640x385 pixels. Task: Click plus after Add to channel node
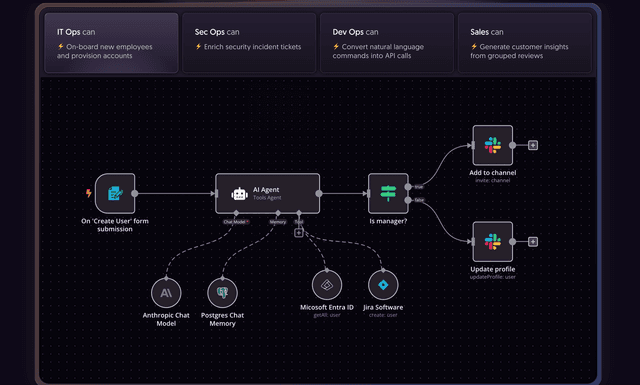[533, 145]
